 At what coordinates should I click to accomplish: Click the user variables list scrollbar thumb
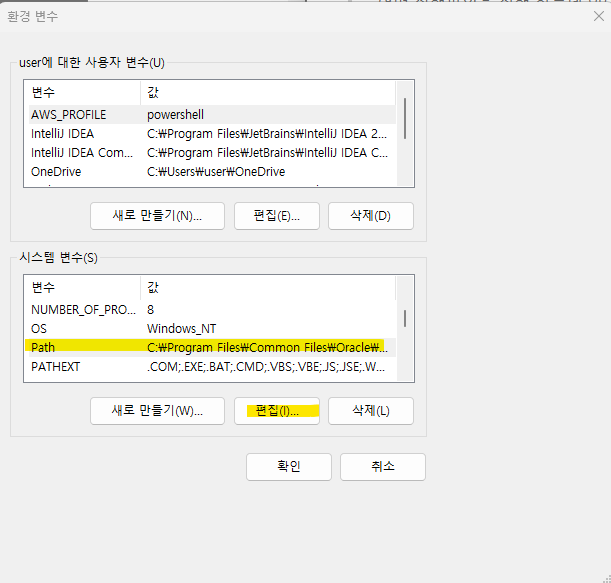pyautogui.click(x=405, y=118)
